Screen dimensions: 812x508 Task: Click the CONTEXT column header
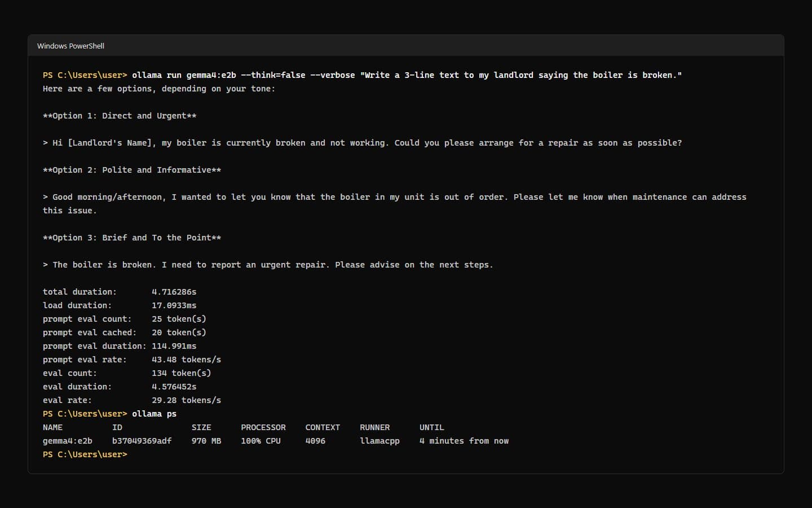[x=323, y=427]
